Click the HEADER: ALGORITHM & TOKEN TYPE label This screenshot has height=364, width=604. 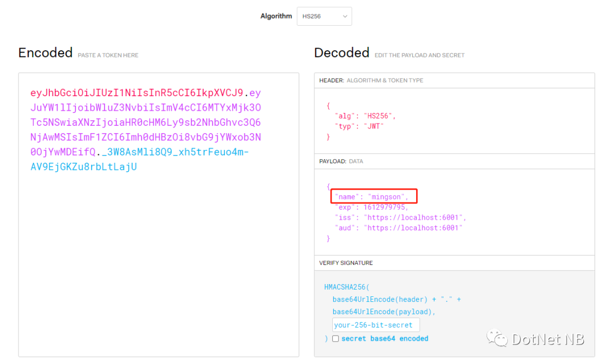click(x=371, y=81)
